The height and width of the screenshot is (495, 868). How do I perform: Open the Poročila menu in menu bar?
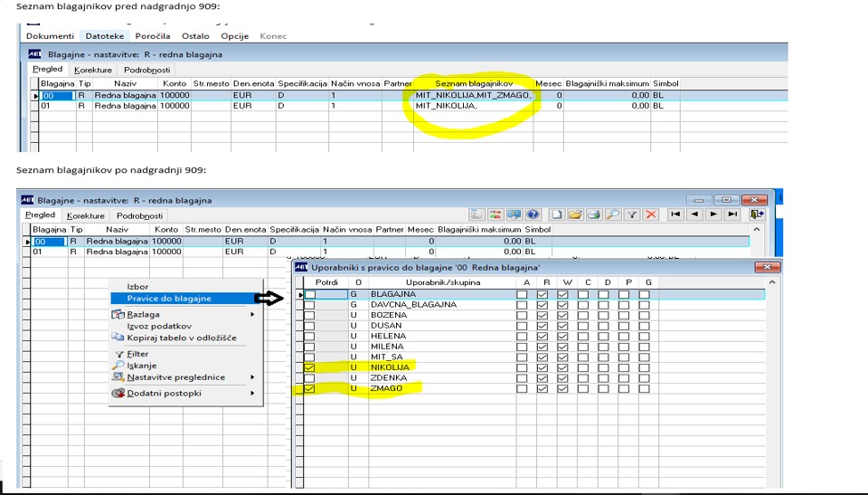coord(153,36)
